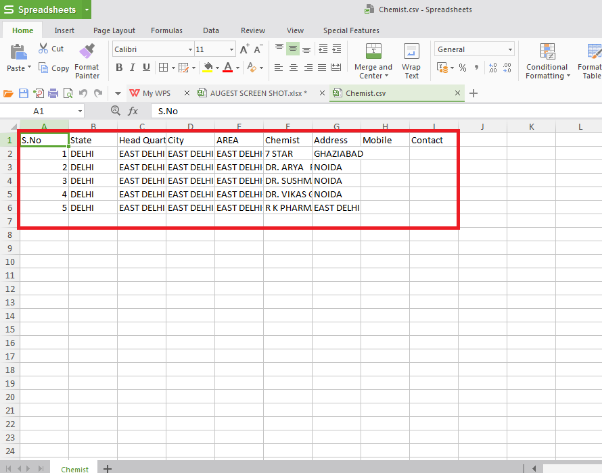Click the Format Painter icon
Screen dimensions: 602x474
point(87,50)
